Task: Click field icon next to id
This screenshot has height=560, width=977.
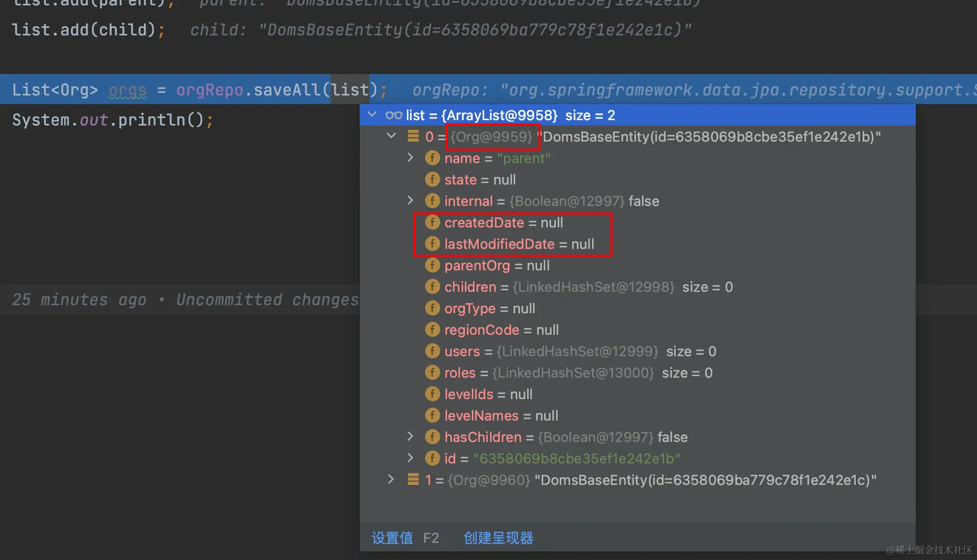Action: 432,458
